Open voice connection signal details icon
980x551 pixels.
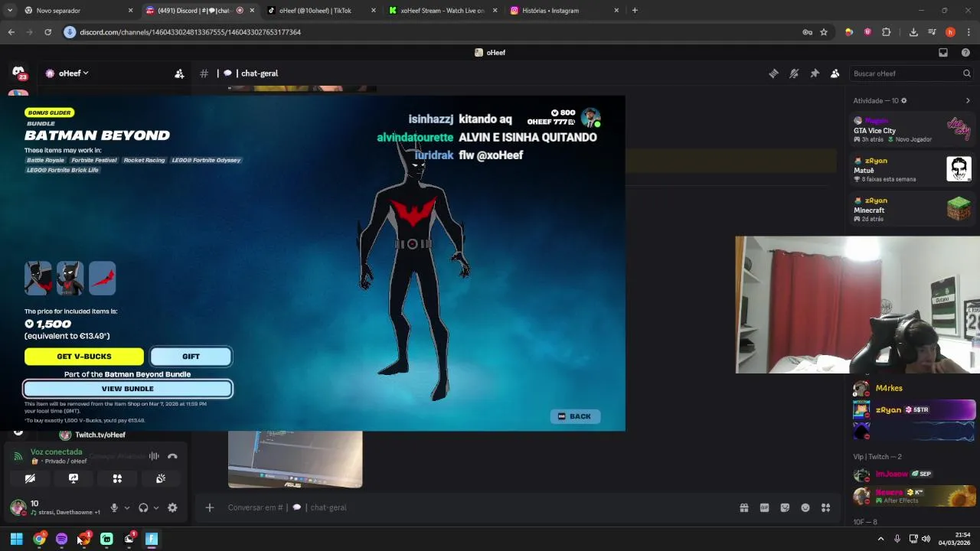[x=18, y=456]
